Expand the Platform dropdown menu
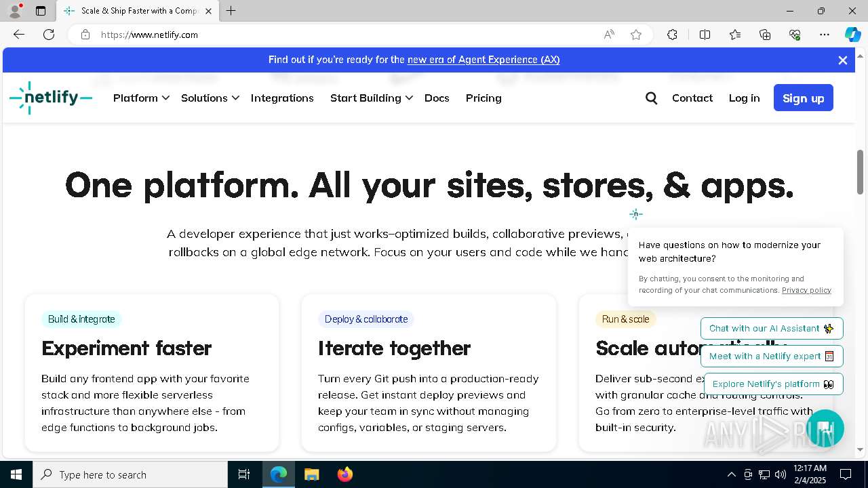This screenshot has height=488, width=868. 141,98
